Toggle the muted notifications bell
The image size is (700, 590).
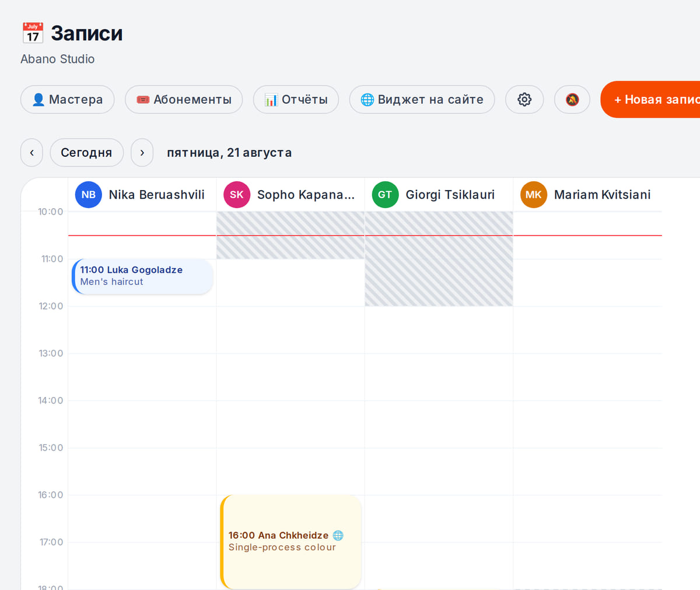[x=572, y=100]
